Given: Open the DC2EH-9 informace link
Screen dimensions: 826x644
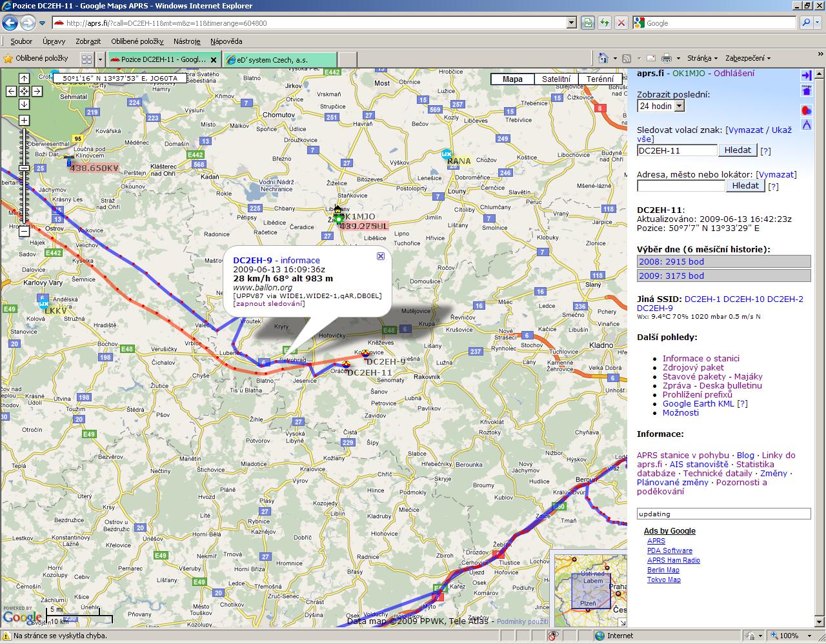Looking at the screenshot, I should pyautogui.click(x=300, y=260).
